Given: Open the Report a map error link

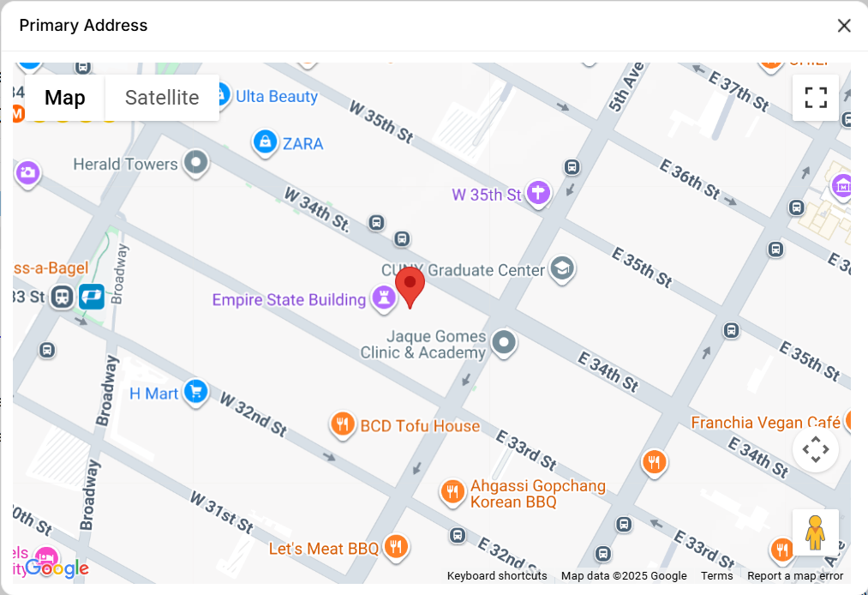Looking at the screenshot, I should coord(795,575).
